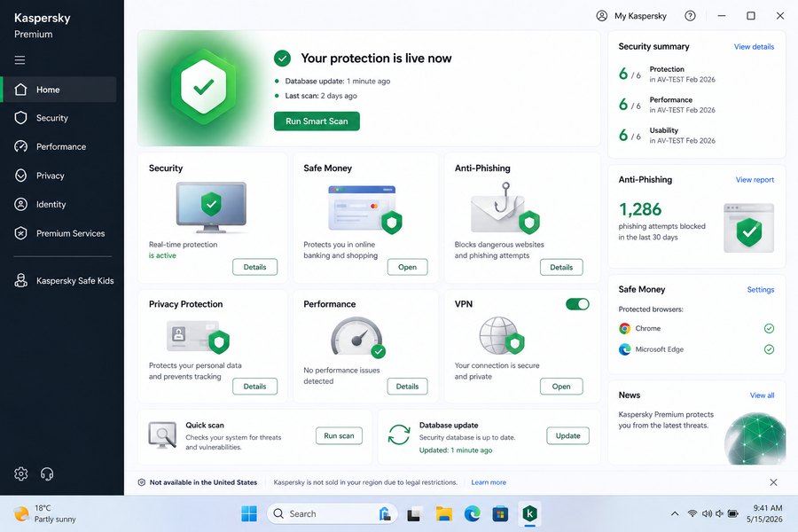Image resolution: width=798 pixels, height=532 pixels.
Task: Click the green checkmark beside protection status
Action: (283, 58)
